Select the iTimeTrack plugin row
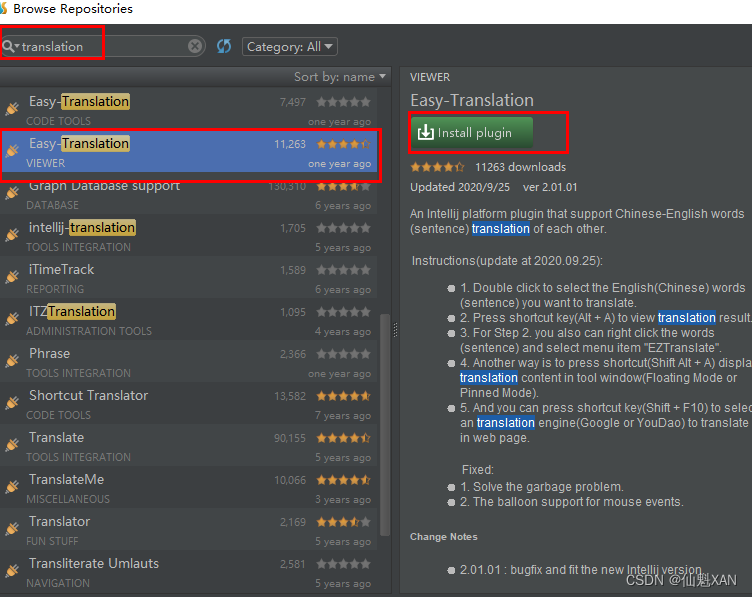The height and width of the screenshot is (597, 752). click(188, 278)
